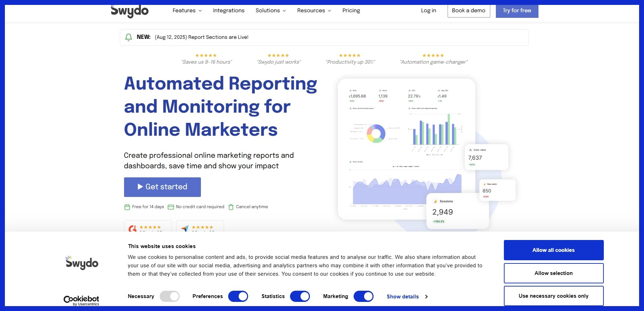The height and width of the screenshot is (311, 644).
Task: Click the Cookiebot by Usercentrics logo
Action: click(x=81, y=301)
